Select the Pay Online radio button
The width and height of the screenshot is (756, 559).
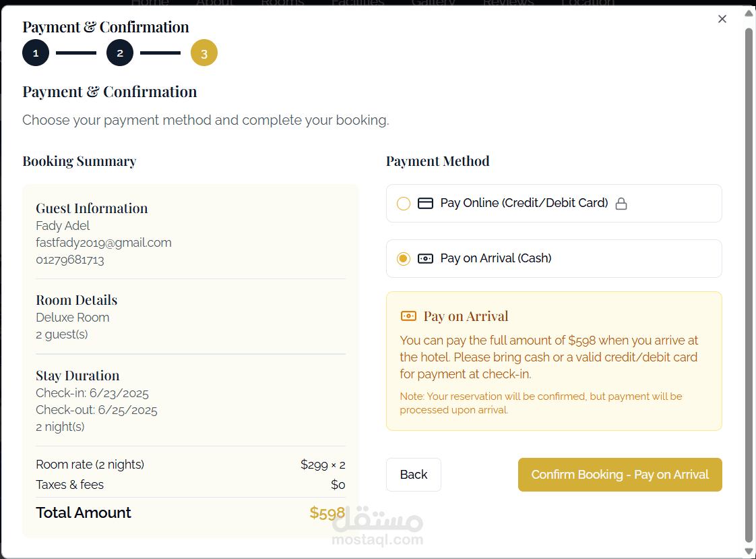404,204
